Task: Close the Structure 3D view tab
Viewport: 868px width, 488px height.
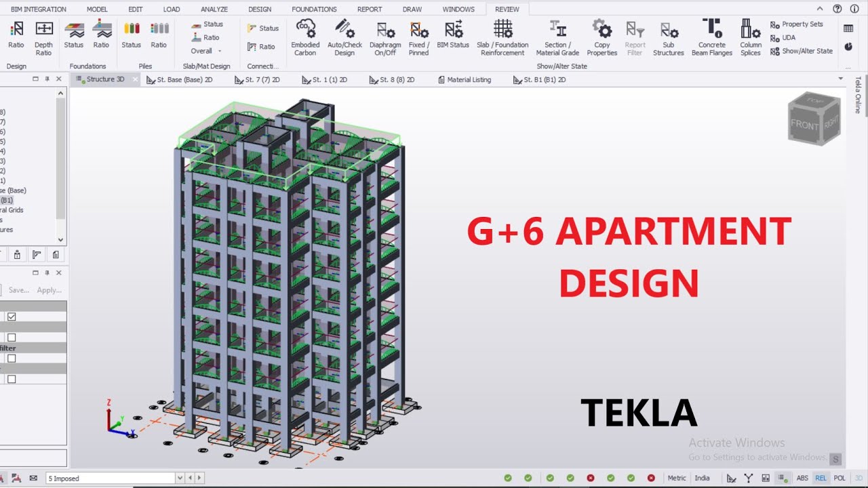Action: pos(134,79)
